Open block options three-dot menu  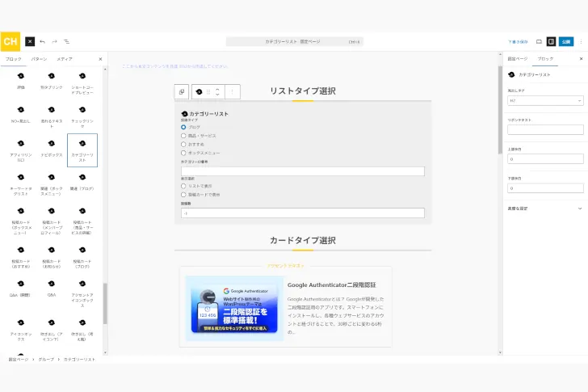[x=232, y=92]
